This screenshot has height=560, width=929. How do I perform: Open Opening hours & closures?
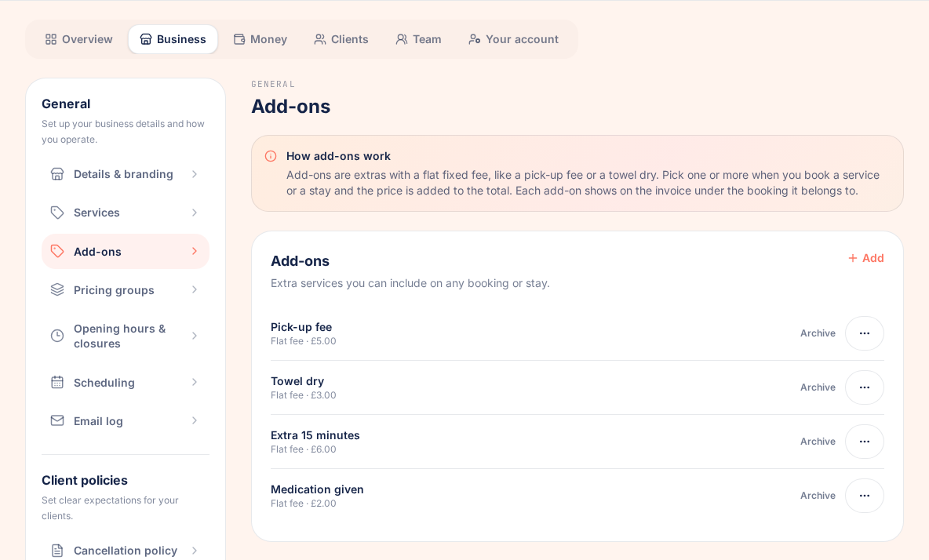coord(126,336)
